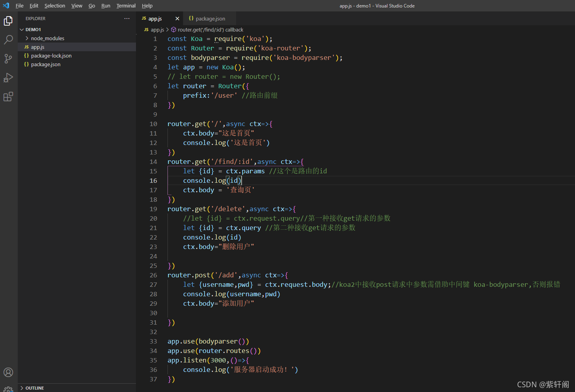
Task: Click line number 16 in gutter
Action: (x=153, y=180)
